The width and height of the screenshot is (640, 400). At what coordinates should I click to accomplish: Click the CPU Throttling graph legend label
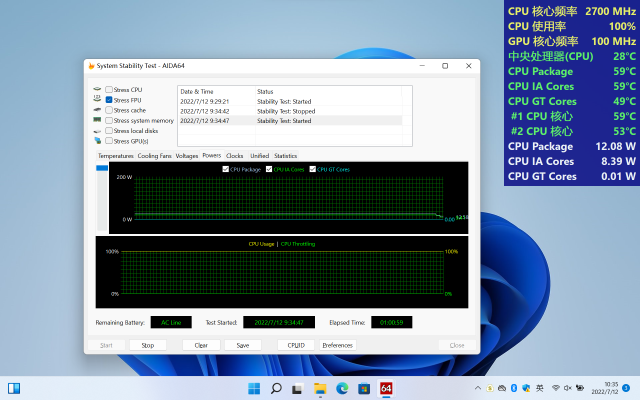click(298, 244)
